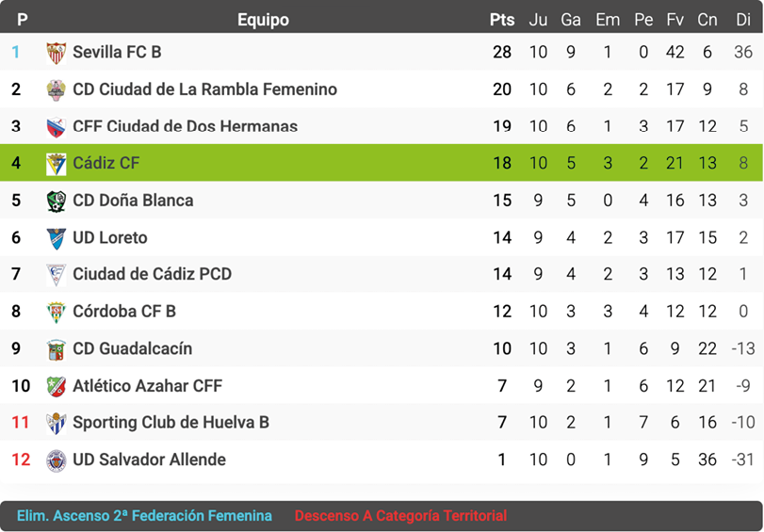Click the Elim. Ascenso 2ª Federación Femenina legend
Image resolution: width=764 pixels, height=532 pixels.
pos(144,516)
